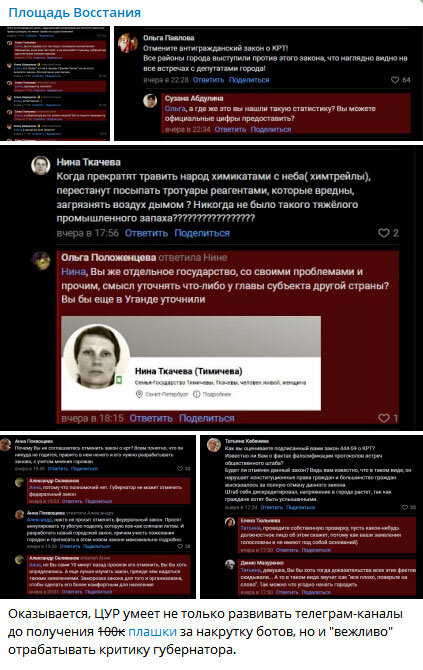423x670 pixels.
Task: Open the плашки hyperlink in the caption
Action: coord(153,632)
